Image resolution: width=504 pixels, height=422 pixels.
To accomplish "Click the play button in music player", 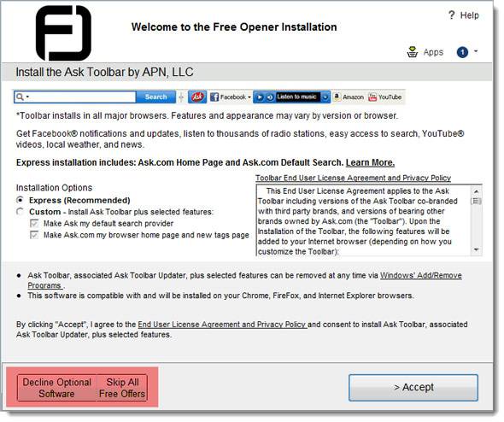I will click(260, 97).
